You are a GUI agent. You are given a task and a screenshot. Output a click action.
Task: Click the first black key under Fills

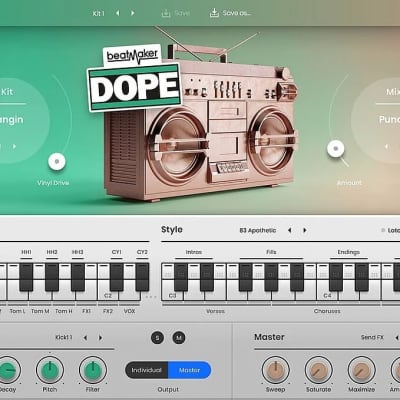[245, 277]
